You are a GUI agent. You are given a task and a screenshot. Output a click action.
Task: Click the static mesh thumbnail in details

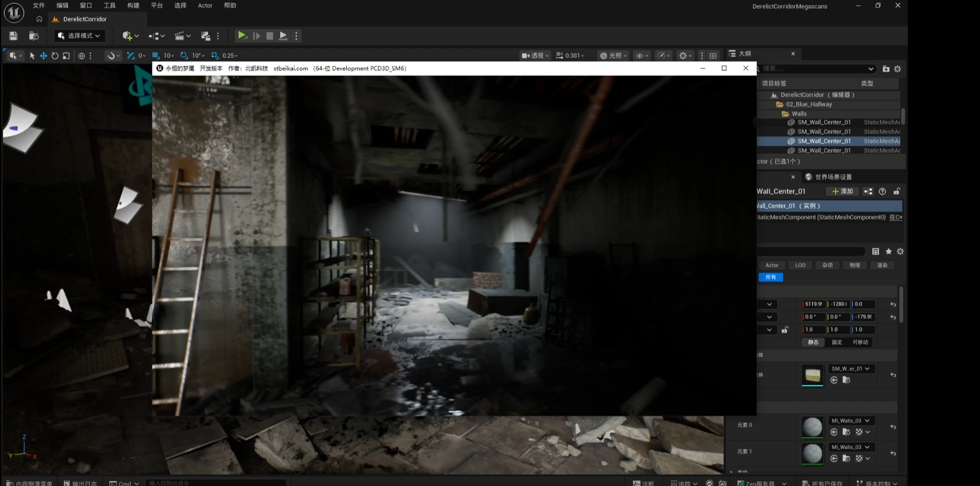812,375
